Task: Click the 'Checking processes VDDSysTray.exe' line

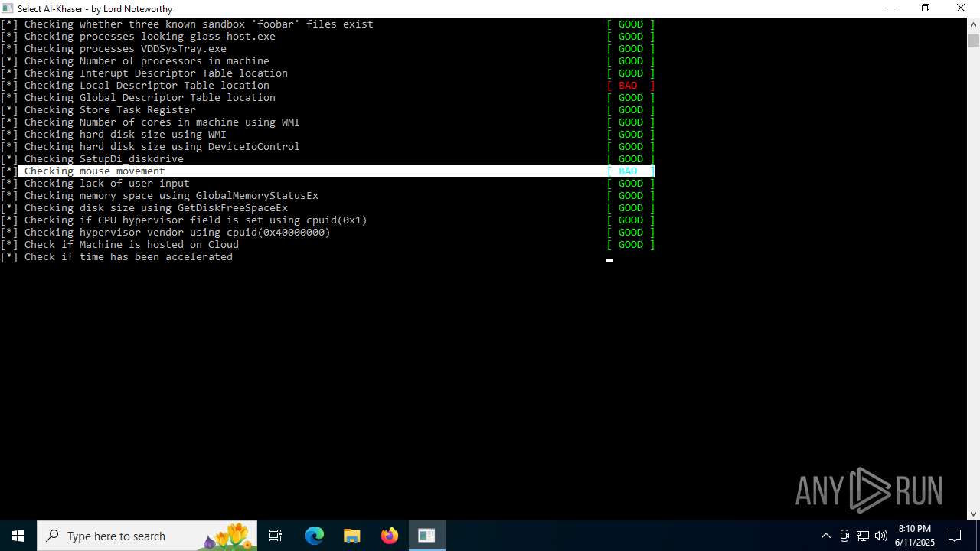Action: pyautogui.click(x=113, y=49)
